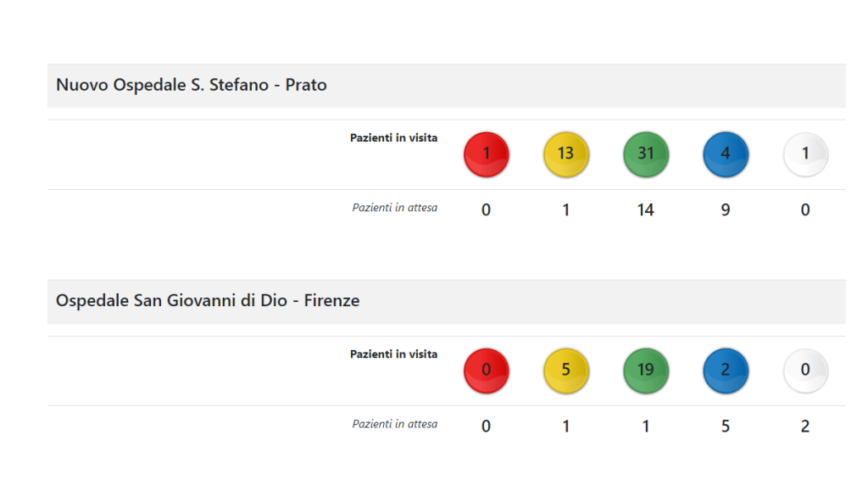Select the Nuovo Ospedale S. Stefano header
The height and width of the screenshot is (496, 868).
(192, 85)
